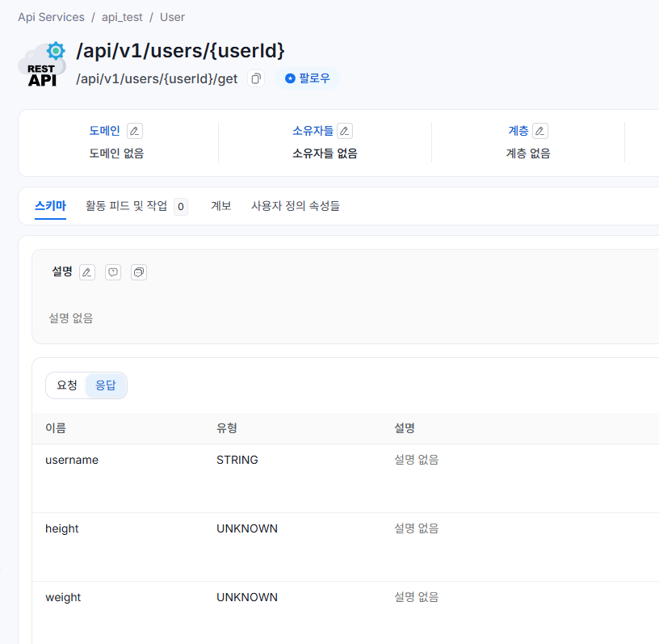Switch to the 계보 lineage tab
Image resolution: width=659 pixels, height=644 pixels.
coord(221,206)
